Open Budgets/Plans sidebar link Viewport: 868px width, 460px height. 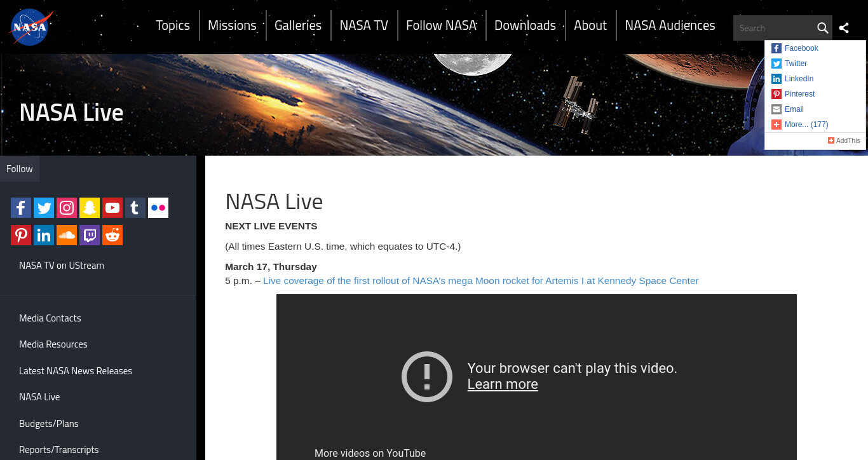pyautogui.click(x=49, y=424)
